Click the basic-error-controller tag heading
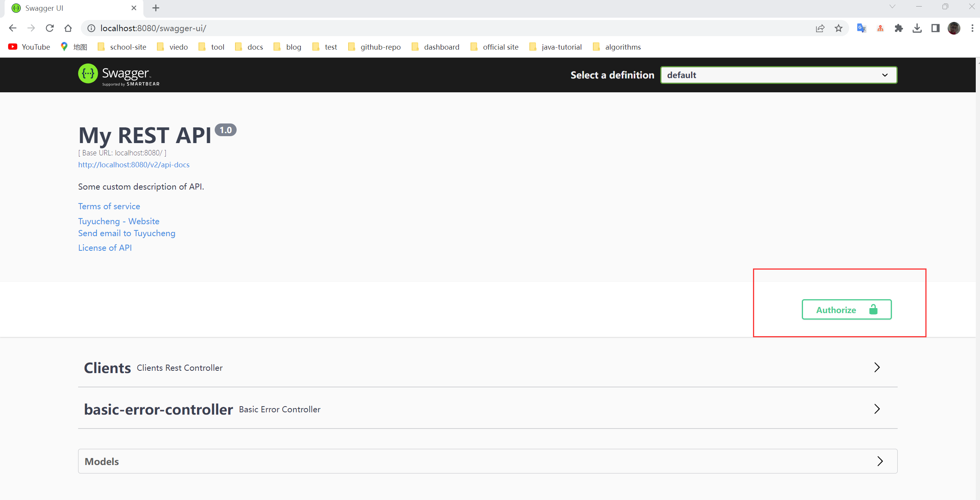980x500 pixels. click(159, 409)
